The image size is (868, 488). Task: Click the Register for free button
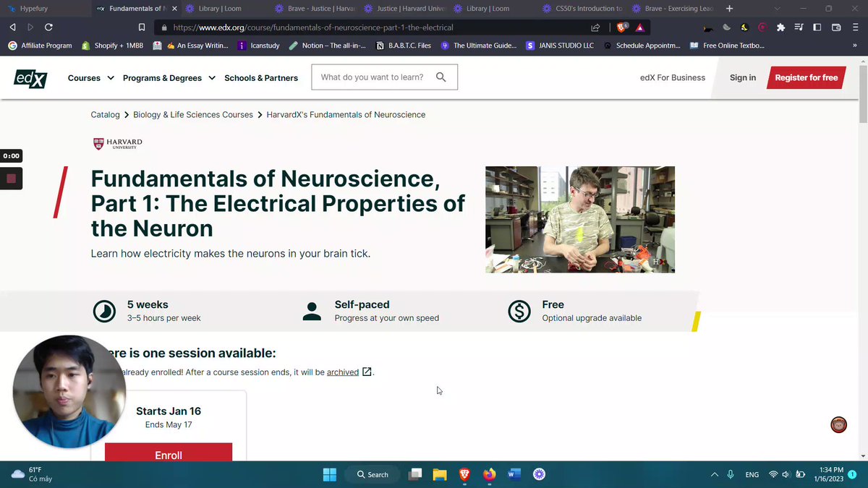(x=807, y=77)
